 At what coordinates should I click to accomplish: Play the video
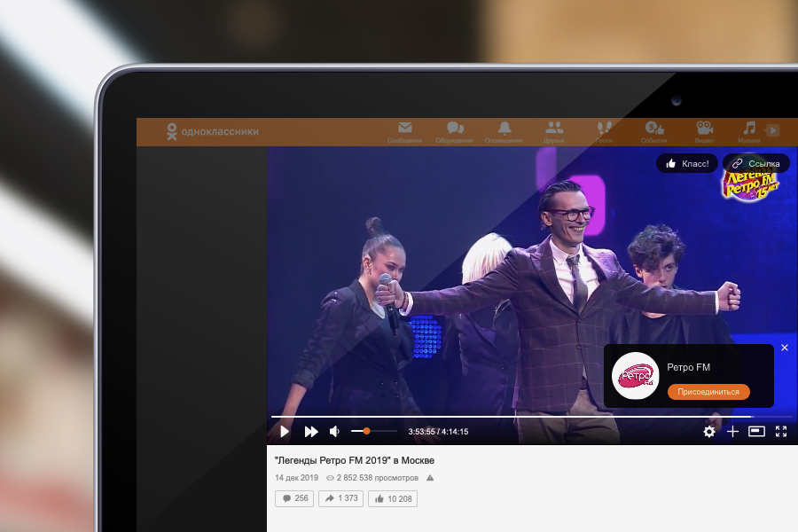point(285,432)
